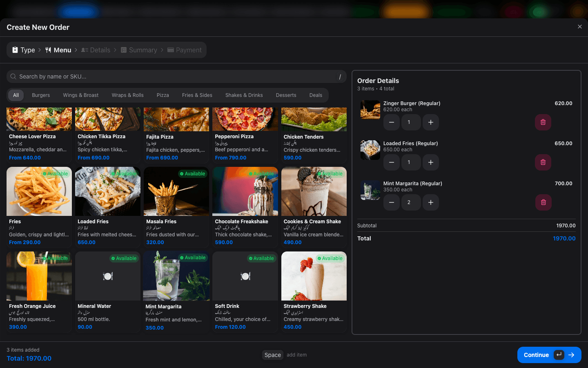Click the Continue button
588x368 pixels.
coord(549,355)
